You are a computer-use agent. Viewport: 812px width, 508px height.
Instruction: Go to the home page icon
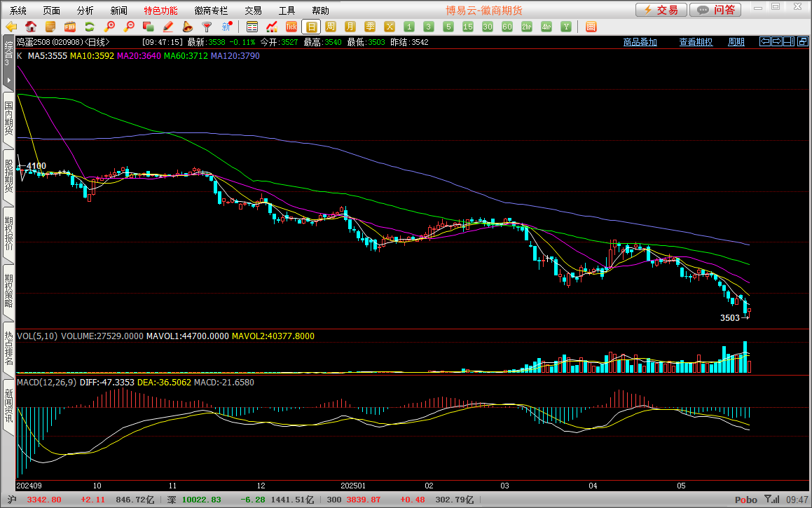[31, 27]
